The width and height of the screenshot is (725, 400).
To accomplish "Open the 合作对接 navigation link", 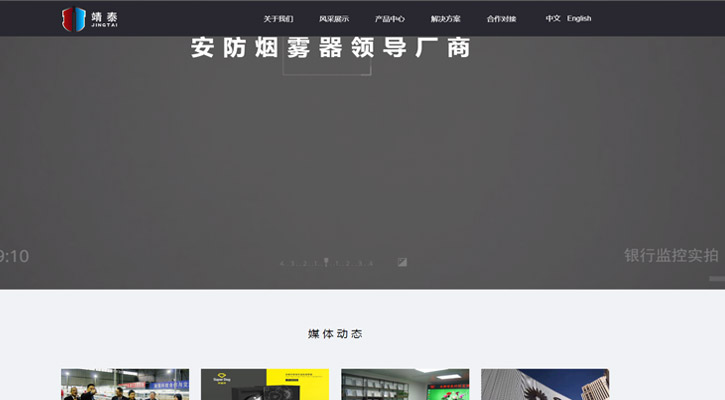I will (x=502, y=19).
